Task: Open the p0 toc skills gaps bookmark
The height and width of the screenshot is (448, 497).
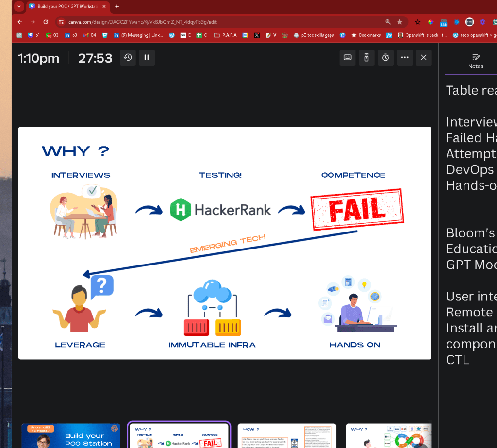Action: [314, 35]
